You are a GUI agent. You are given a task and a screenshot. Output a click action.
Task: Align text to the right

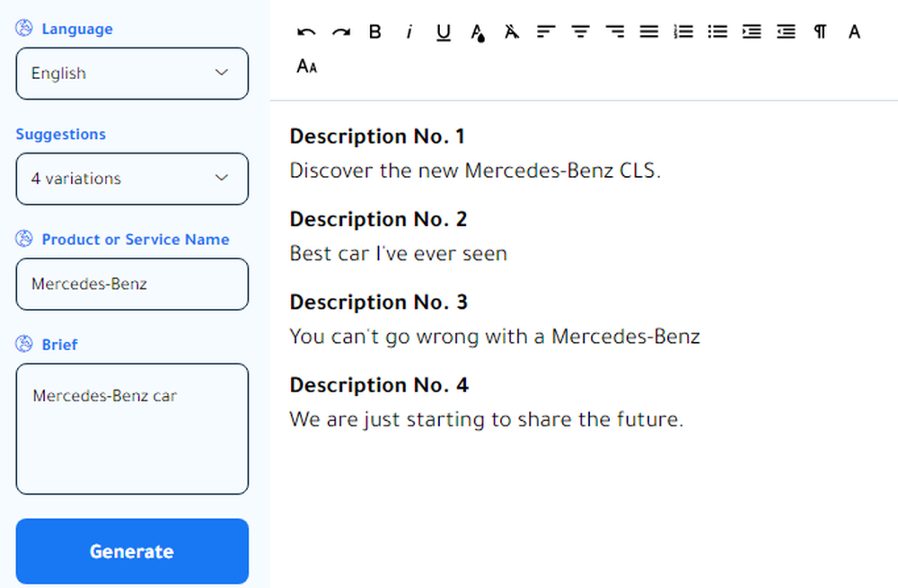615,32
